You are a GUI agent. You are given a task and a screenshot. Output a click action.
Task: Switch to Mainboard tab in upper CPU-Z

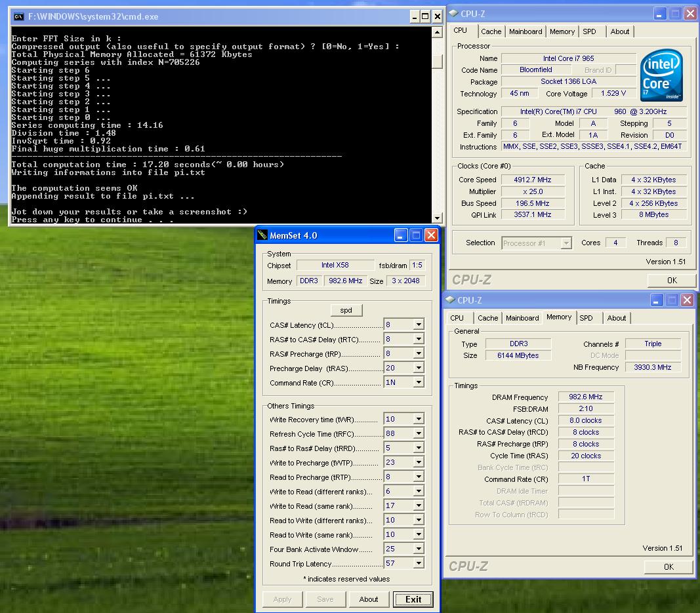coord(525,31)
